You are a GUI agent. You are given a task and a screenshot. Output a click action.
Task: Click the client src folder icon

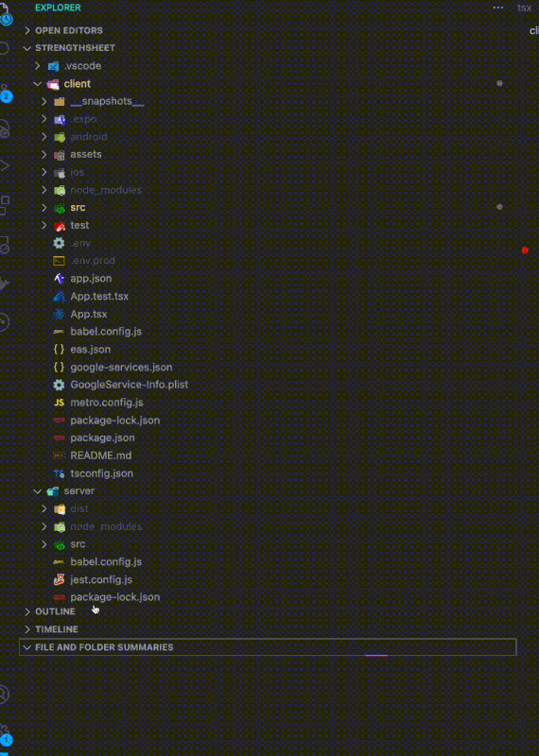click(x=60, y=208)
